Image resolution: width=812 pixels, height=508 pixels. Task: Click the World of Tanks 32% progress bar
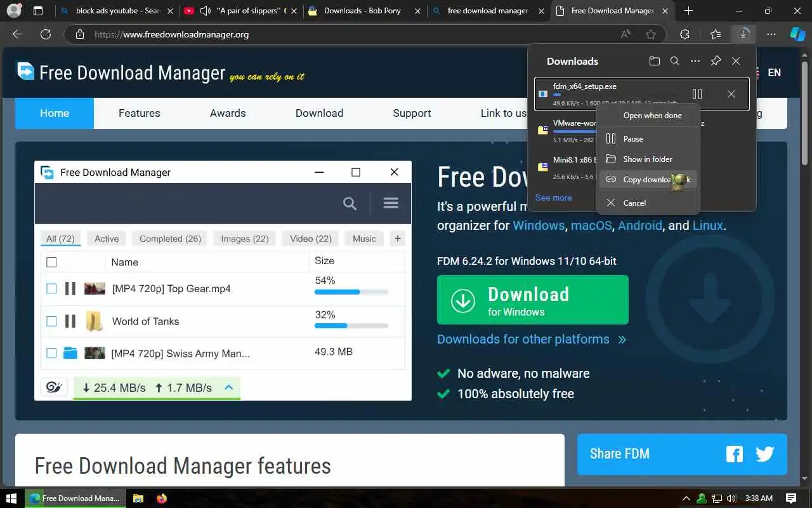point(351,326)
